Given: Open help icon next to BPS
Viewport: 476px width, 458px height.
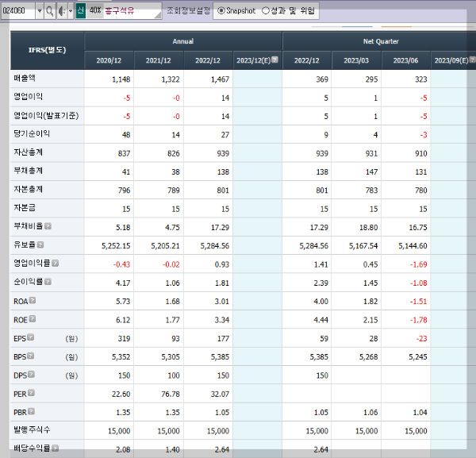Looking at the screenshot, I should point(31,356).
